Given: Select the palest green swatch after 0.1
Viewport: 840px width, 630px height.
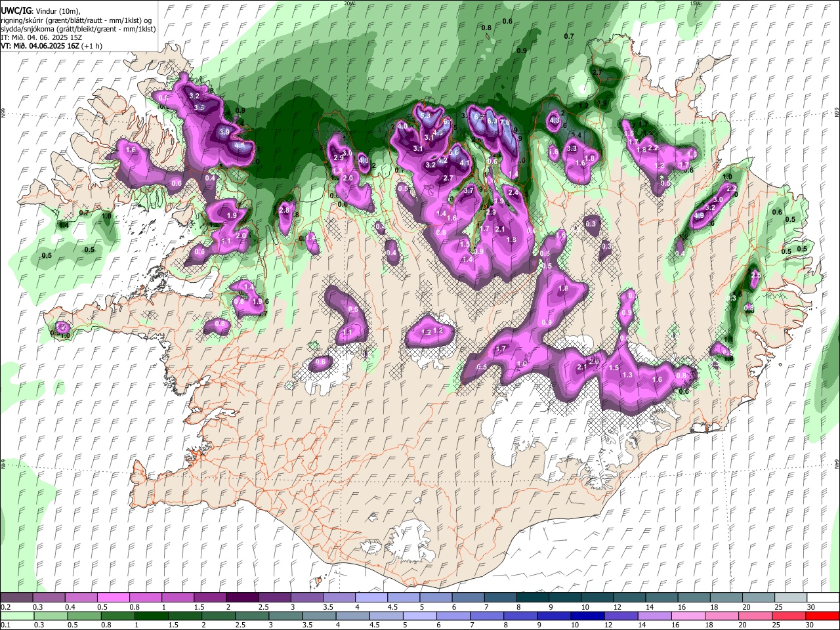Looking at the screenshot, I should 17,616.
